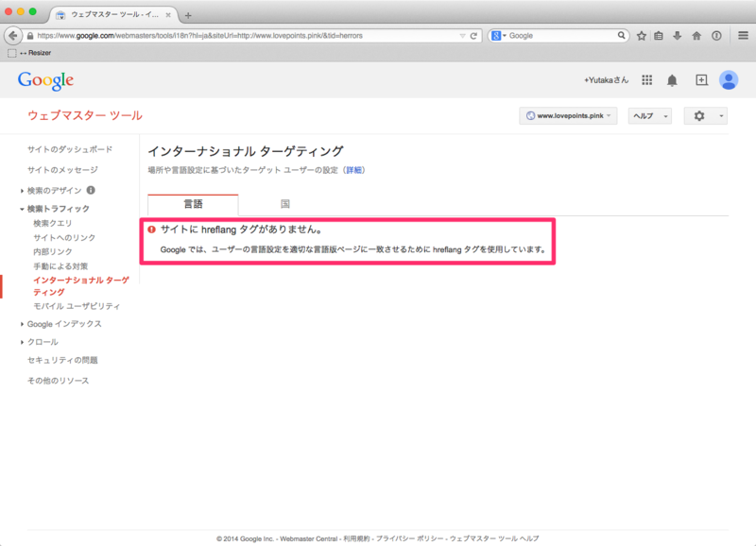Click +Yutakaさん profile link
756x546 pixels.
(606, 80)
